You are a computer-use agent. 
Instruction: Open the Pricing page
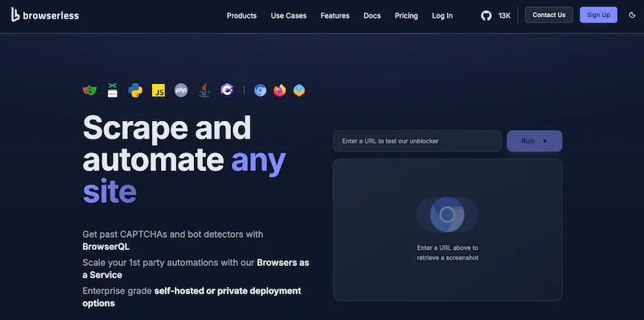point(407,15)
